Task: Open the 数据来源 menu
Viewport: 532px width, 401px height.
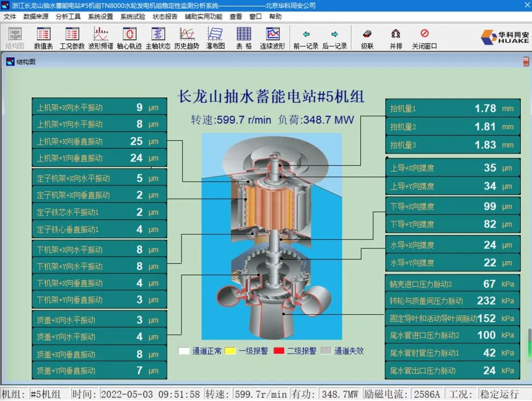Action: click(36, 17)
